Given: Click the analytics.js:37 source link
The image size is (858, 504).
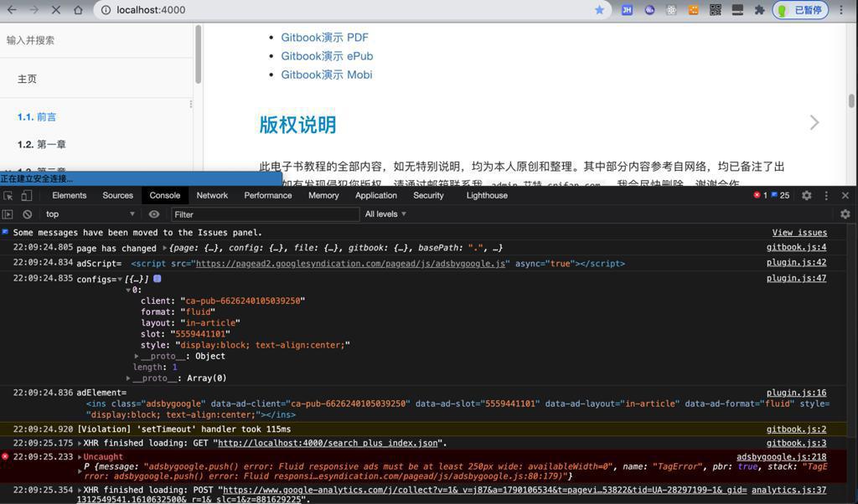Looking at the screenshot, I should click(x=788, y=490).
